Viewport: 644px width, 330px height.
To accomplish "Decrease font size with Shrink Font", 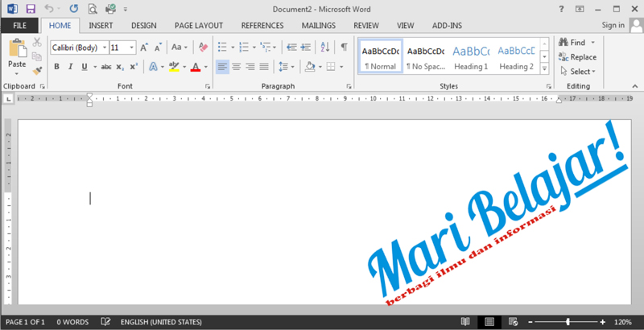I will [x=158, y=47].
